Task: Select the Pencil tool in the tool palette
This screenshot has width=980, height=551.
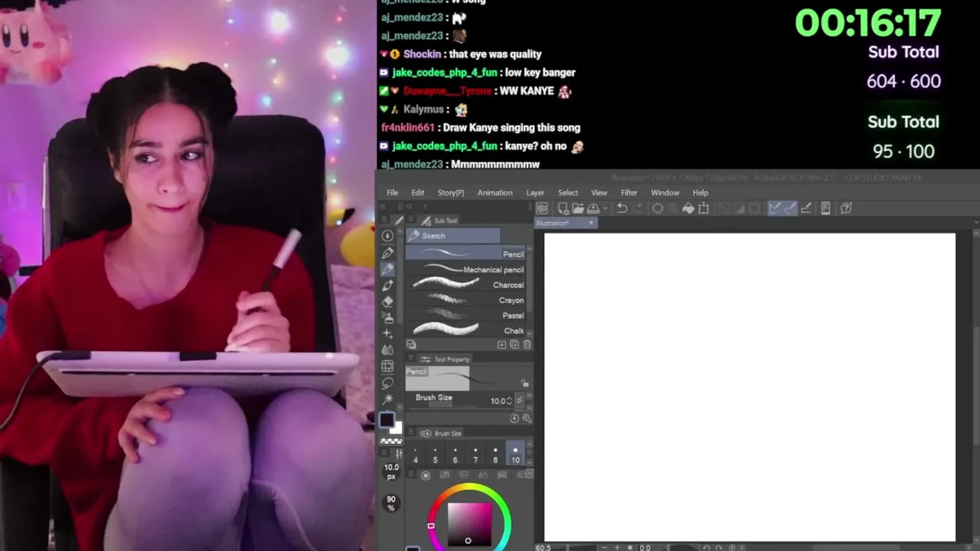Action: 387,269
